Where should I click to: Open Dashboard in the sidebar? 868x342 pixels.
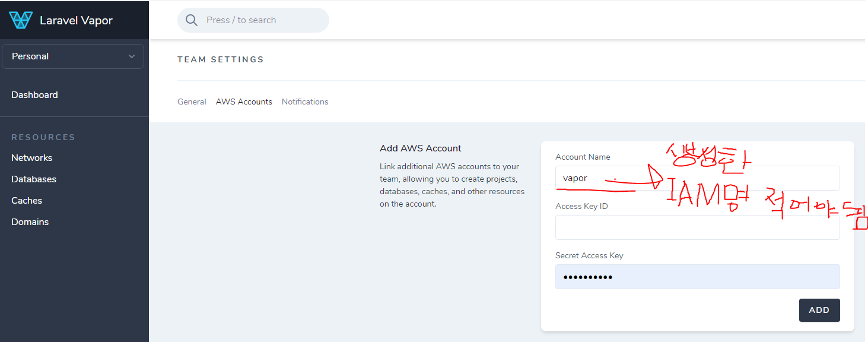(34, 95)
